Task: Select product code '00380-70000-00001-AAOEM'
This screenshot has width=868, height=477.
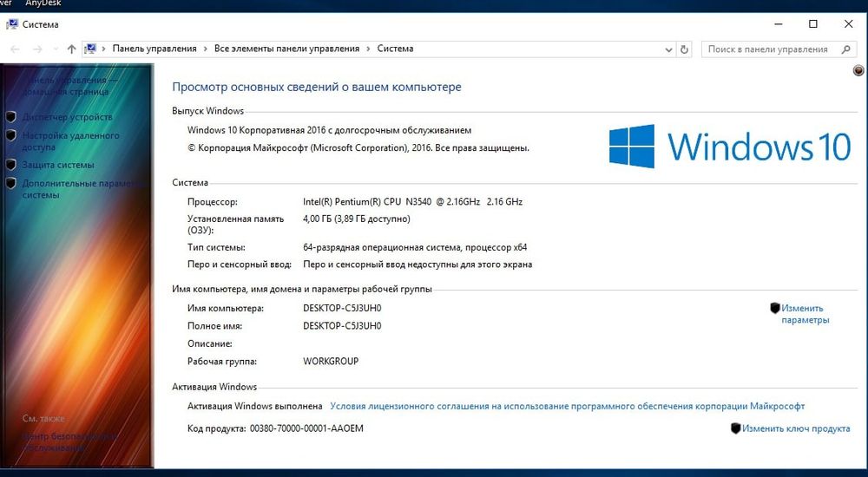Action: pos(306,428)
